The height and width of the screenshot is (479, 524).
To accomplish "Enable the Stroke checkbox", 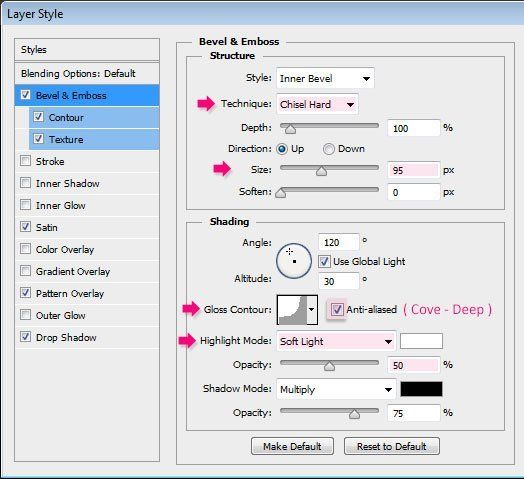I will [x=25, y=161].
